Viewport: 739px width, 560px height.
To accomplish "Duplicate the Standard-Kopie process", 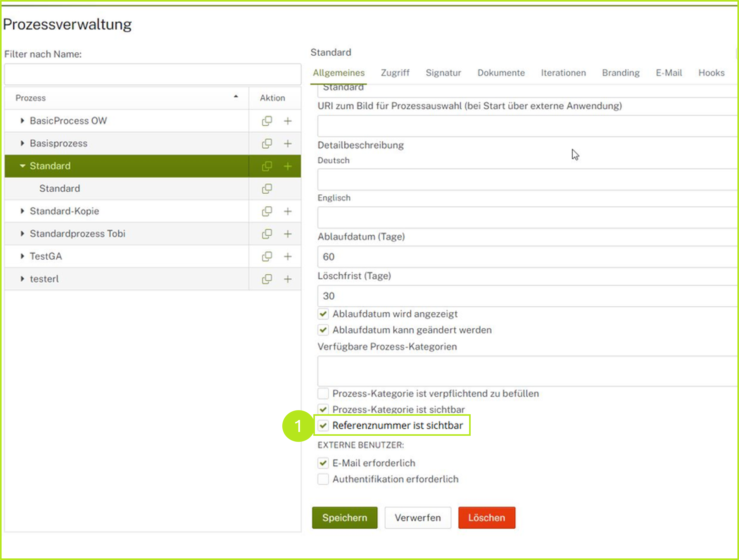I will [267, 211].
